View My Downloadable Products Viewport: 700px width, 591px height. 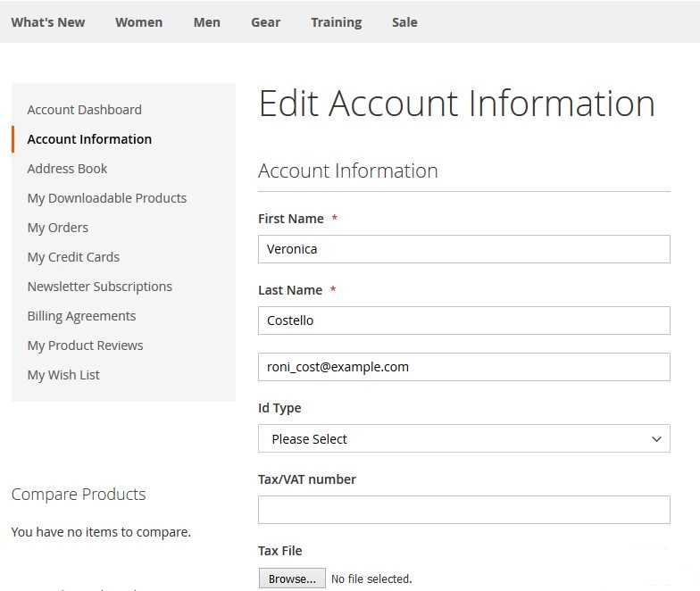tap(106, 198)
